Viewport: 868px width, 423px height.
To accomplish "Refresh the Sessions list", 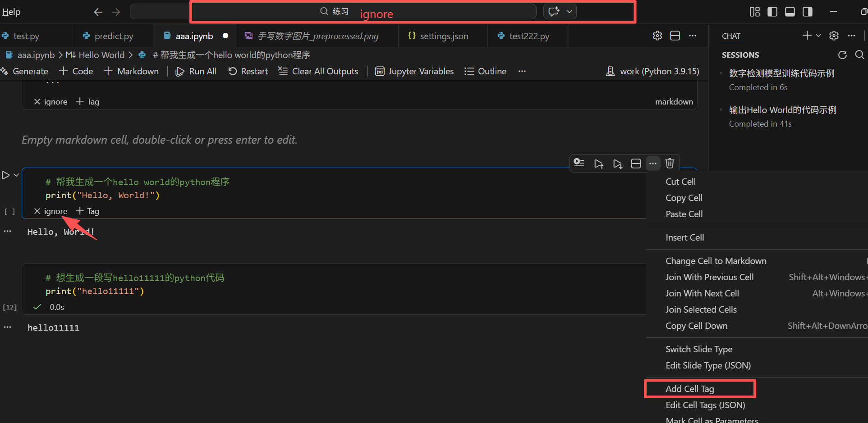I will 842,55.
